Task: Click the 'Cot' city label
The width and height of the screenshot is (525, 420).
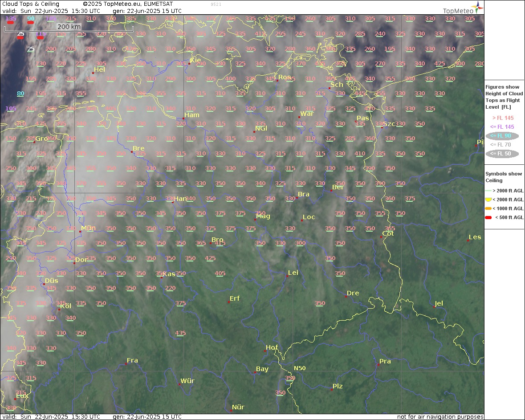Action: [388, 233]
